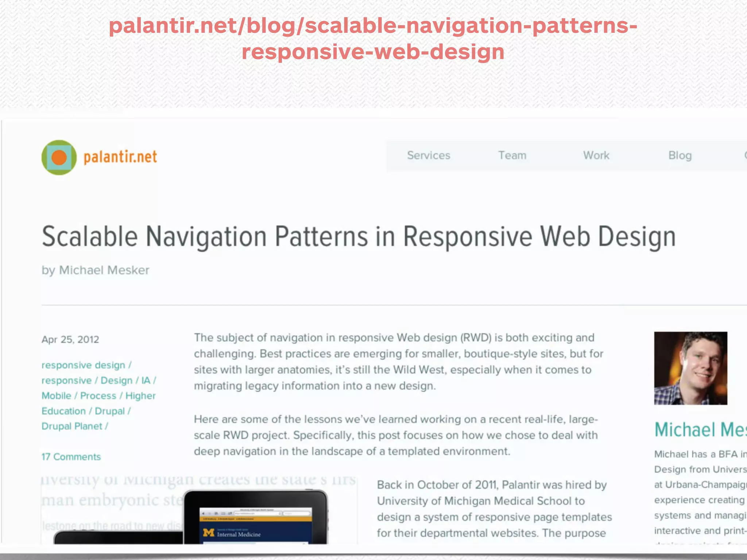The width and height of the screenshot is (747, 560).
Task: Click the slide's palantir.net/blog URL heading
Action: (x=373, y=39)
